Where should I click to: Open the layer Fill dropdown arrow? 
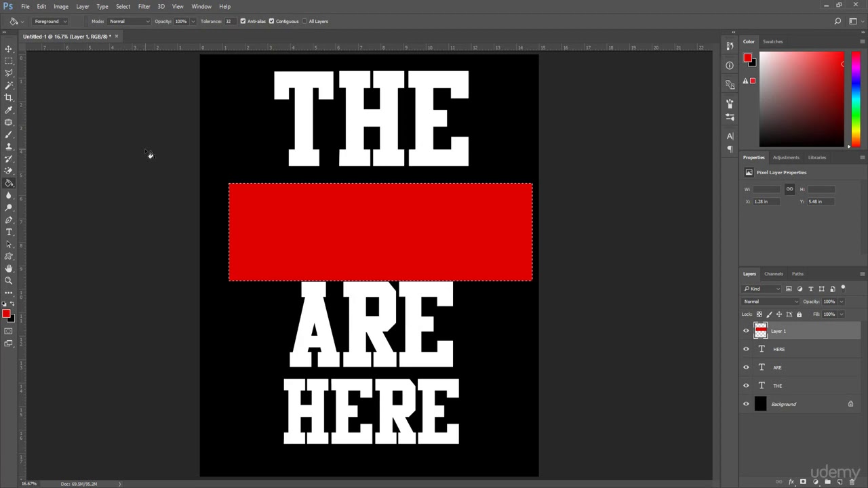point(842,314)
